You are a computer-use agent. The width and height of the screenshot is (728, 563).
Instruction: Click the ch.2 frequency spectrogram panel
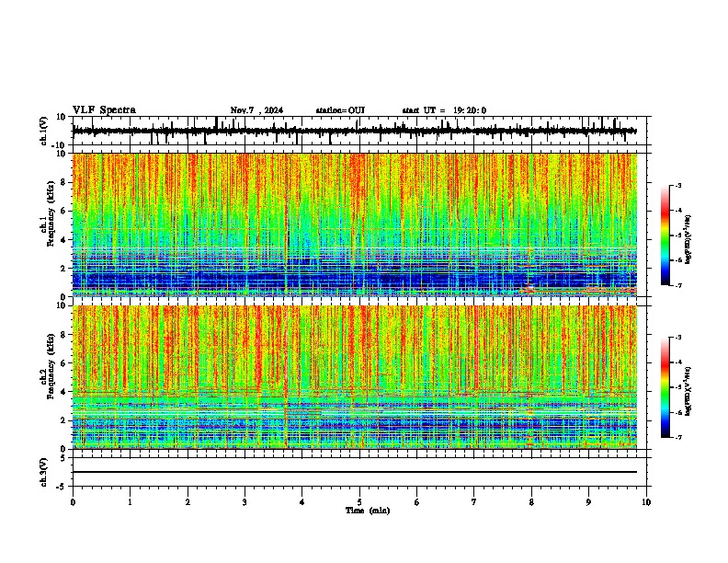point(355,377)
